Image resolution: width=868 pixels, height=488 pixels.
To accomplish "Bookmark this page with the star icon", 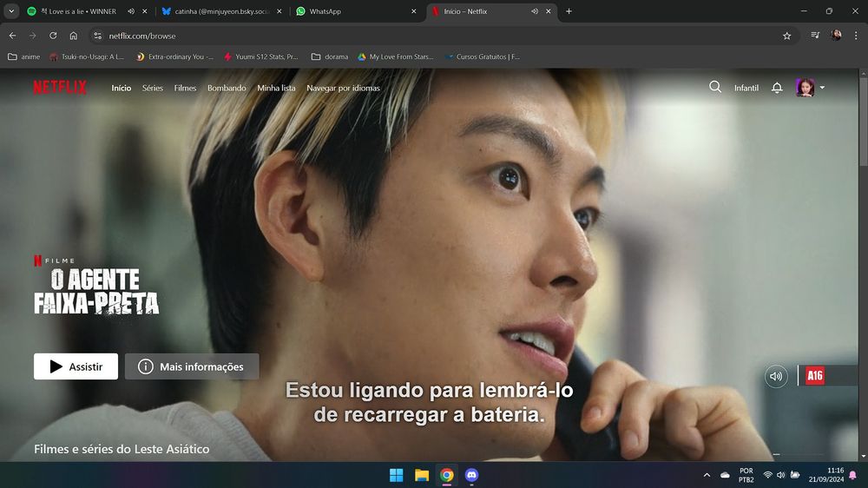I will point(786,36).
